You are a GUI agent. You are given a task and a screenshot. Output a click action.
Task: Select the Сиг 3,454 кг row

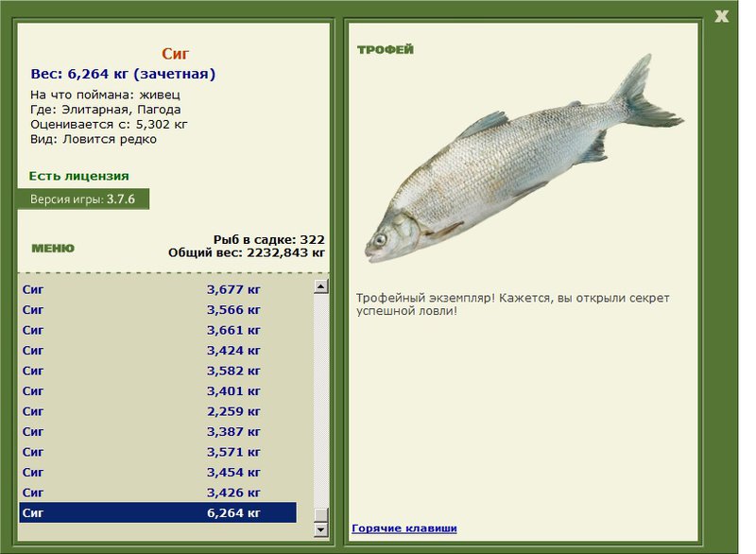pos(158,472)
